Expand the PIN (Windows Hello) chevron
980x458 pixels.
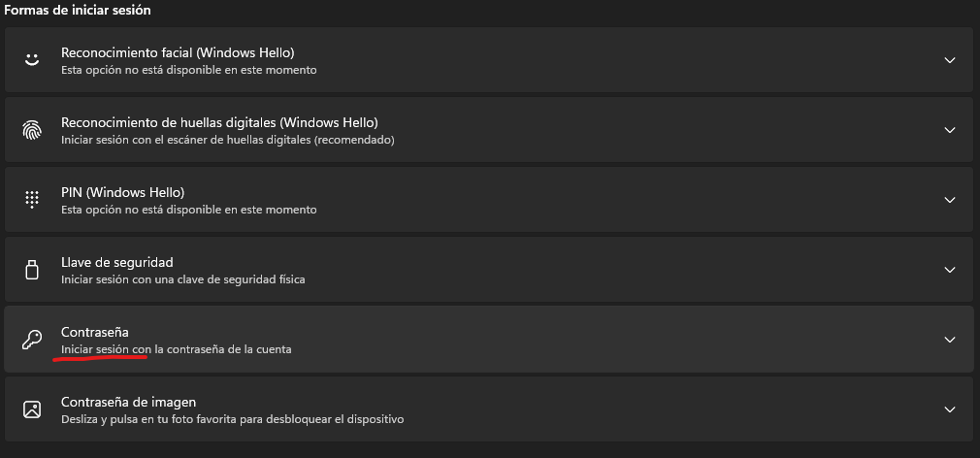pos(950,200)
